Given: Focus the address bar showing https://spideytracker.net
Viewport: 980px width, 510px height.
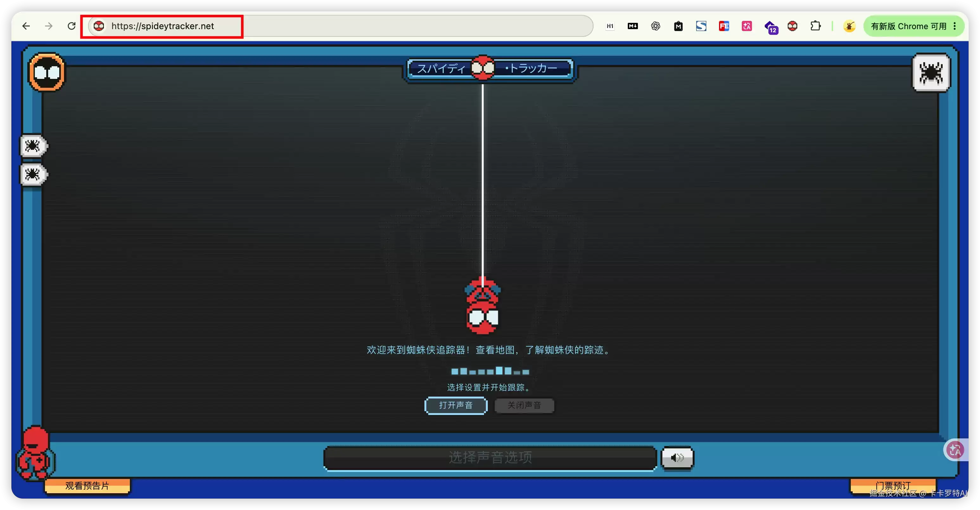Looking at the screenshot, I should tap(340, 26).
